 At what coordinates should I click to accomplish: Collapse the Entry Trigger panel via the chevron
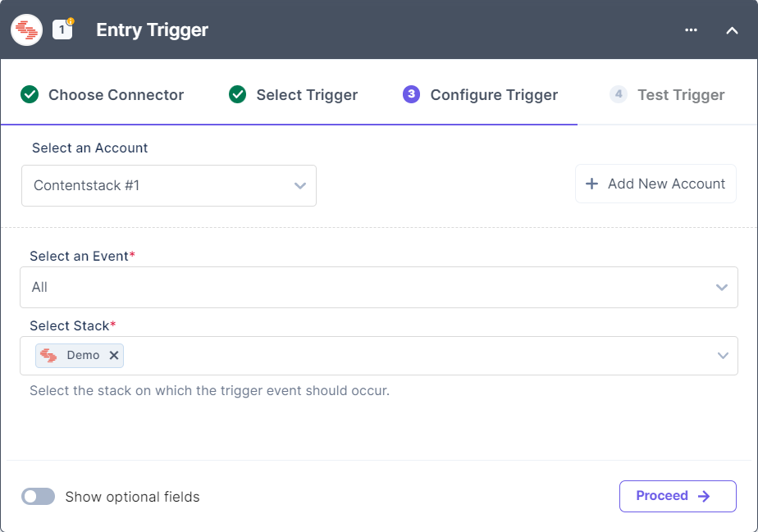[733, 30]
